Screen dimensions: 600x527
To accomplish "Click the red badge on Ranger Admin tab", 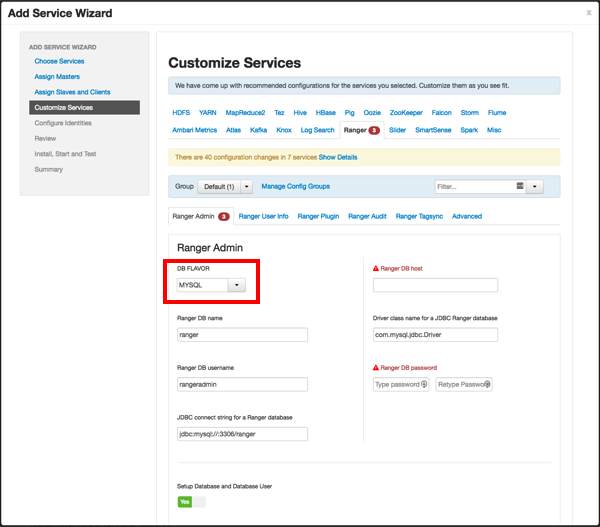I will pyautogui.click(x=224, y=216).
